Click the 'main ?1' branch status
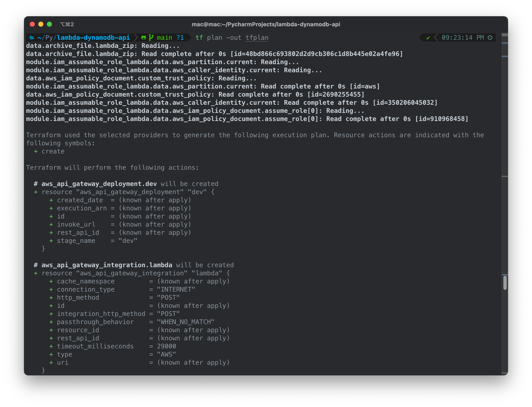This screenshot has width=532, height=407. [170, 38]
